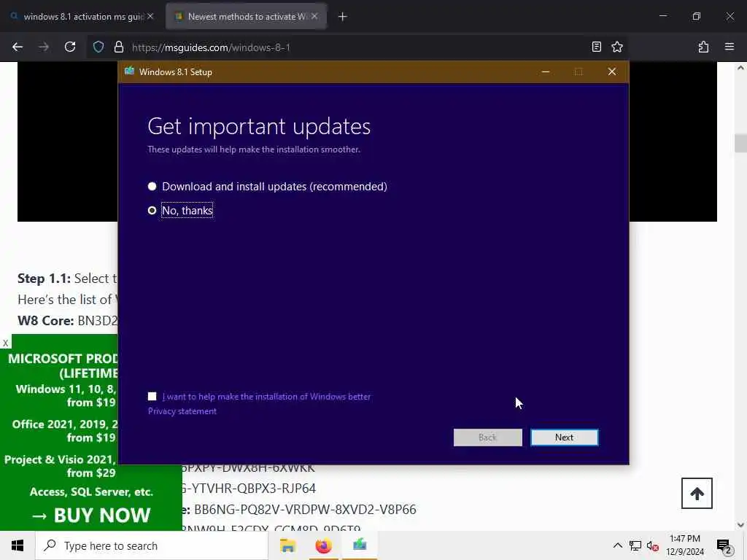Open File Explorer from the taskbar
Image resolution: width=747 pixels, height=560 pixels.
pyautogui.click(x=287, y=545)
